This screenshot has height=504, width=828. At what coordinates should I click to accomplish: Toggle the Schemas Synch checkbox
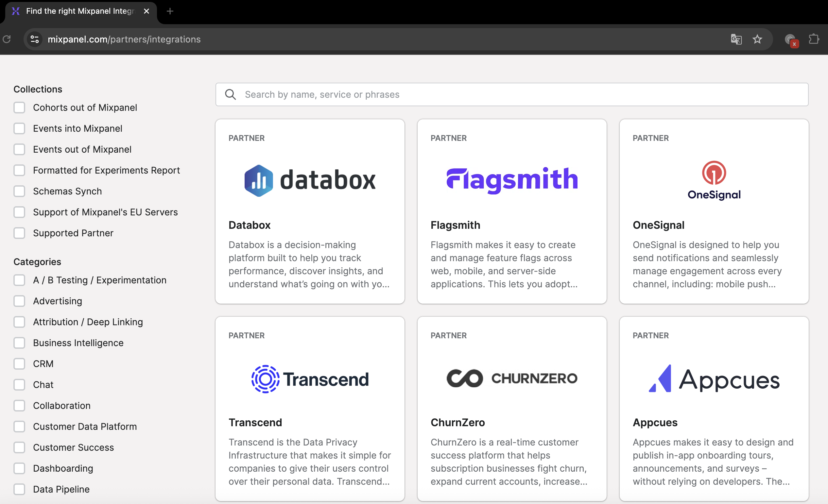20,192
